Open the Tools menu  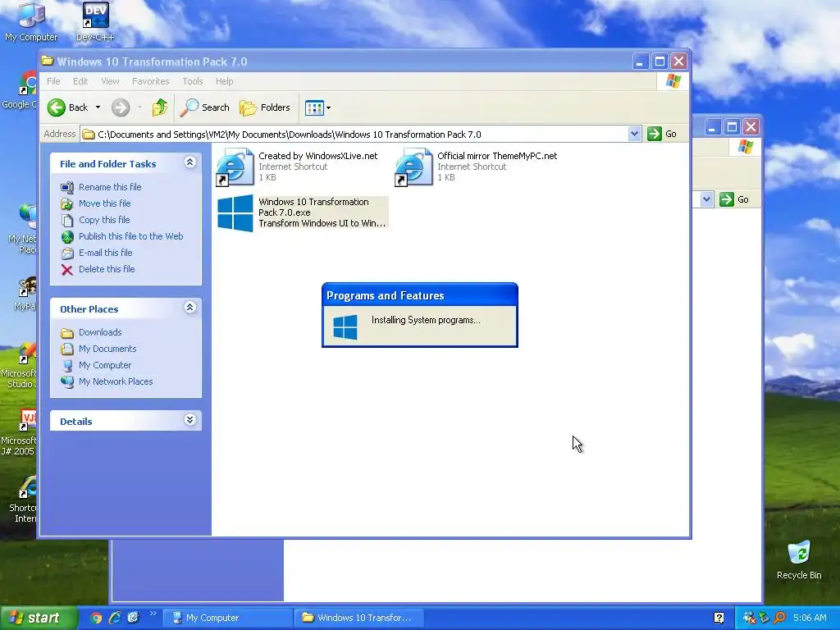(x=192, y=81)
